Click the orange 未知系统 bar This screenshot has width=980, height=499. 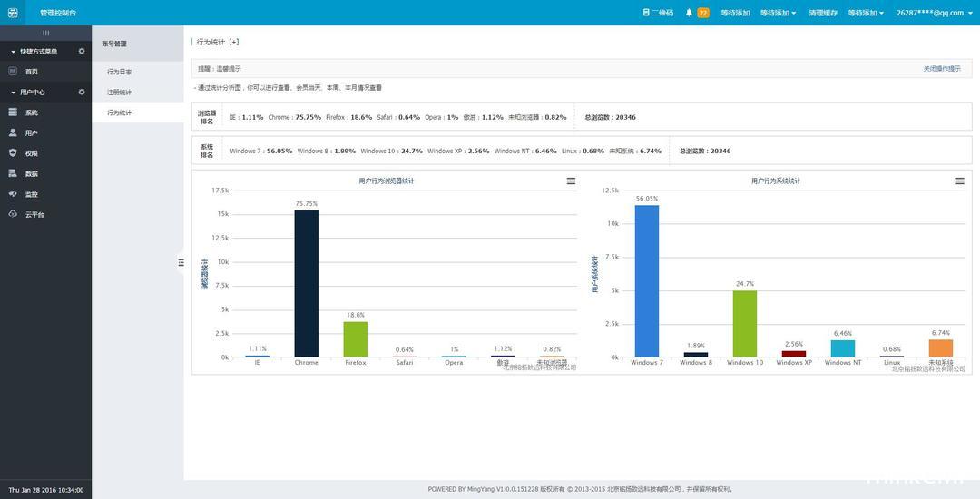click(941, 347)
